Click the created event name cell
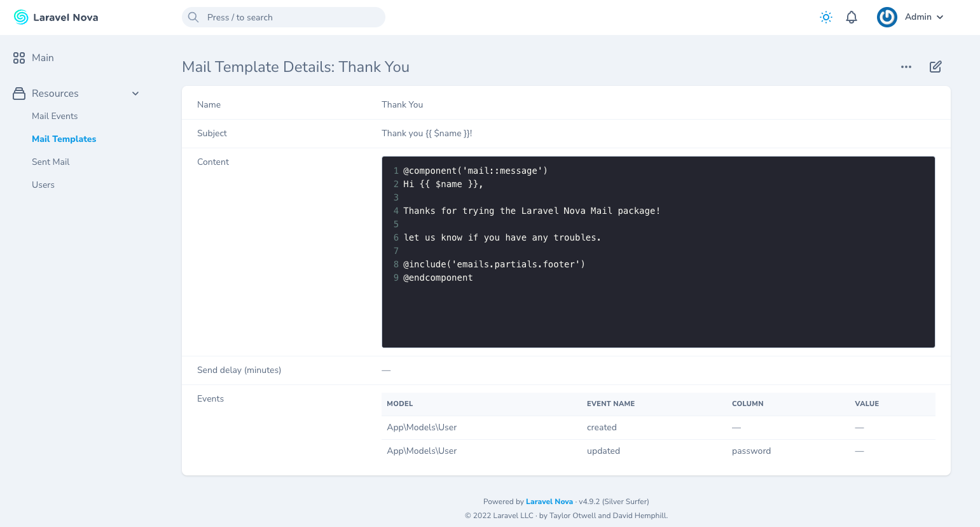 (602, 427)
